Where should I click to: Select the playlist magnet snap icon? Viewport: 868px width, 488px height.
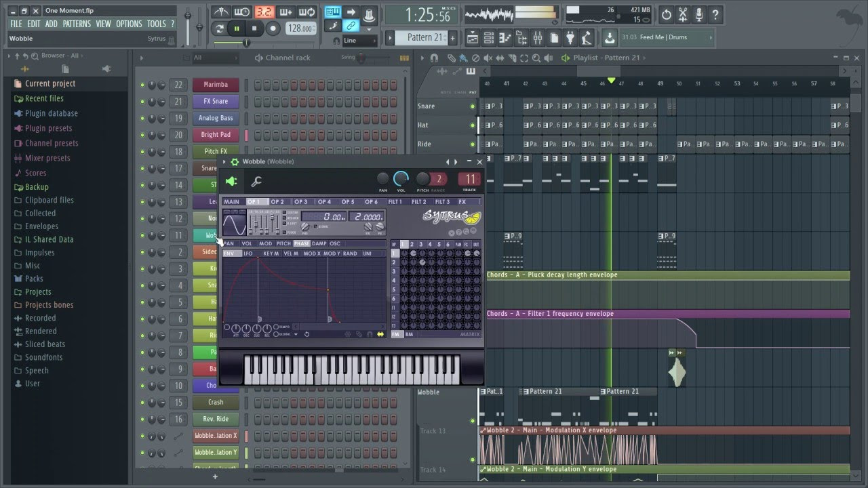[434, 58]
